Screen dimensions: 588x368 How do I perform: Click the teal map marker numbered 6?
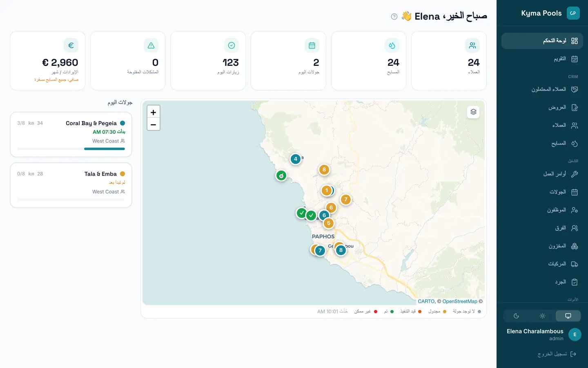tap(324, 215)
